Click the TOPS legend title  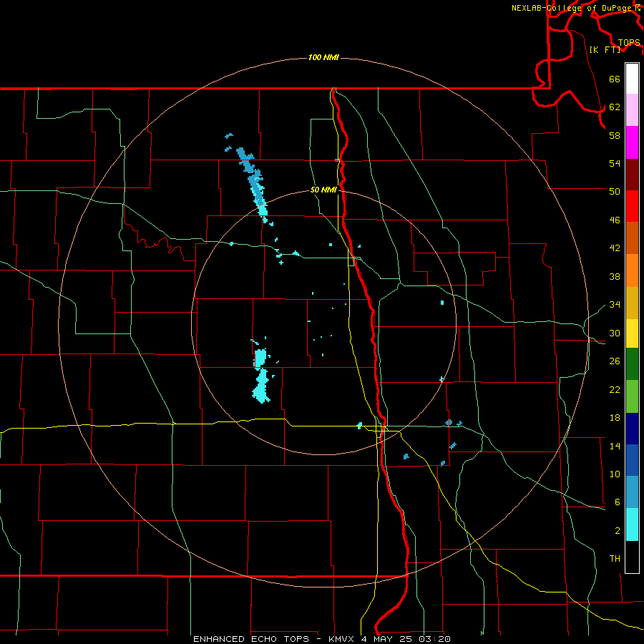pyautogui.click(x=629, y=42)
